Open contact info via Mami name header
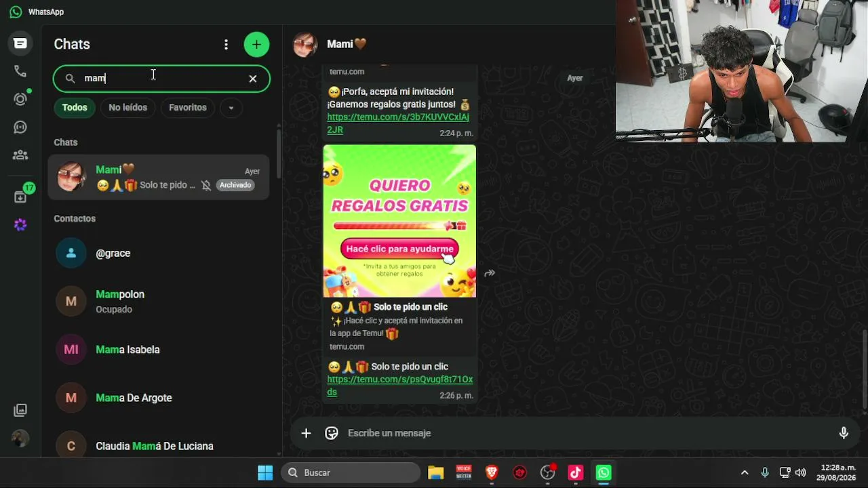The height and width of the screenshot is (488, 868). [347, 44]
